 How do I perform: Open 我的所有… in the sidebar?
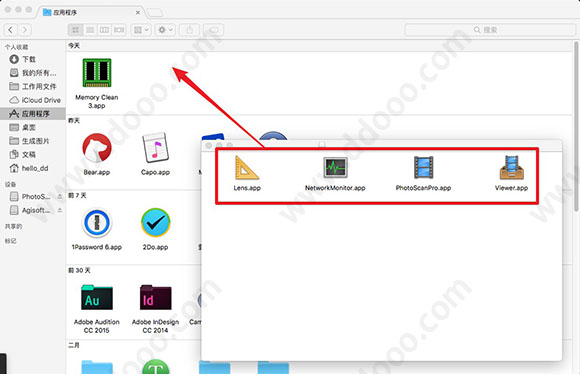click(33, 73)
